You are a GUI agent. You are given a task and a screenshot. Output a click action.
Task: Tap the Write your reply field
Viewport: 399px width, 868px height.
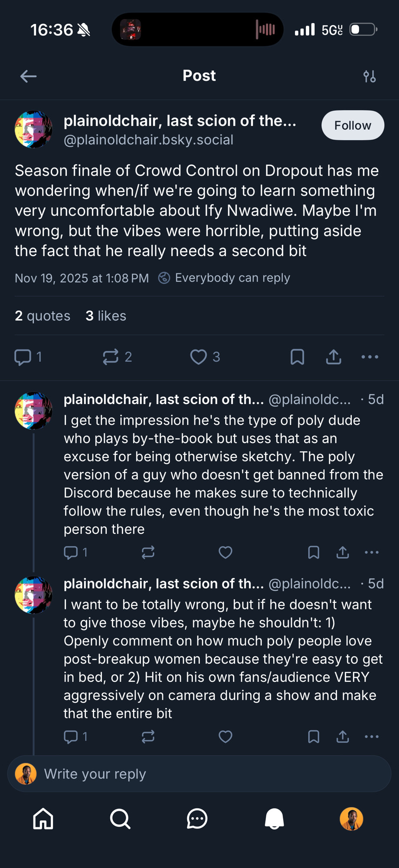(199, 774)
